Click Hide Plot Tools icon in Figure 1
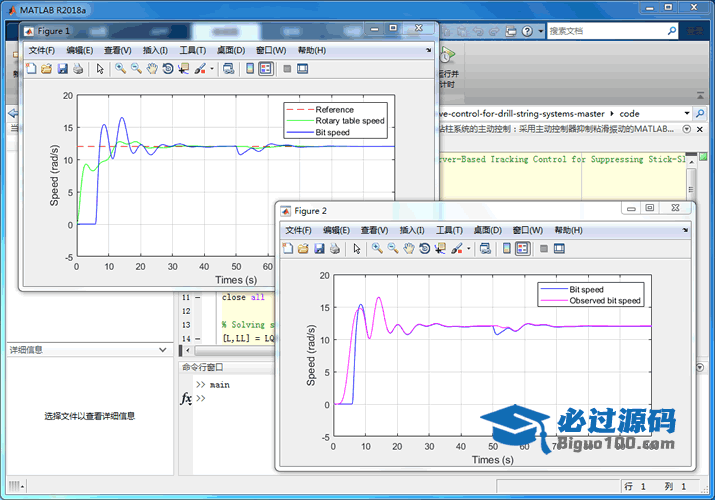The width and height of the screenshot is (715, 500). (287, 69)
